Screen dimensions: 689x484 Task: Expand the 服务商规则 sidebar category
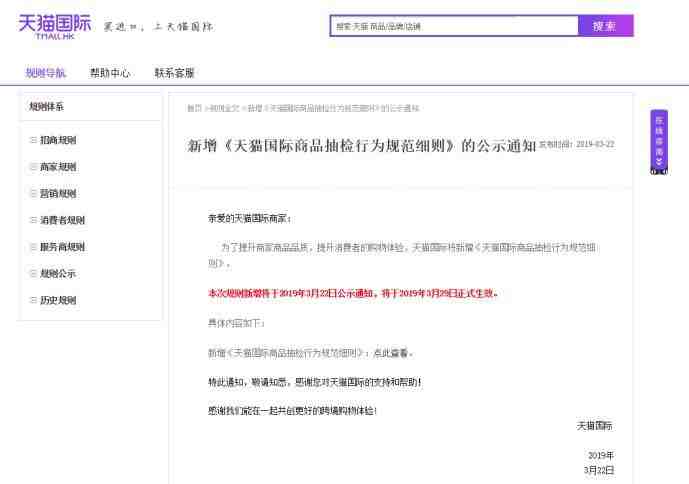click(x=58, y=247)
